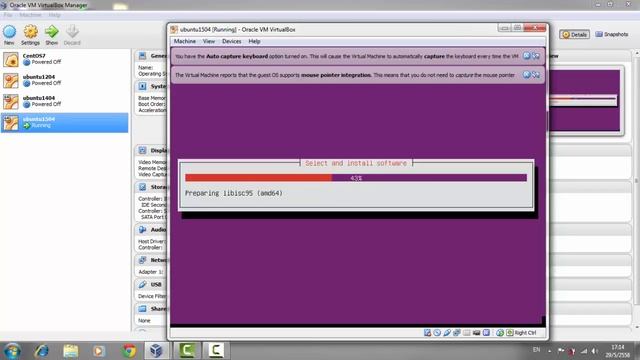Open the View menu in VM window
The height and width of the screenshot is (360, 640).
point(209,41)
